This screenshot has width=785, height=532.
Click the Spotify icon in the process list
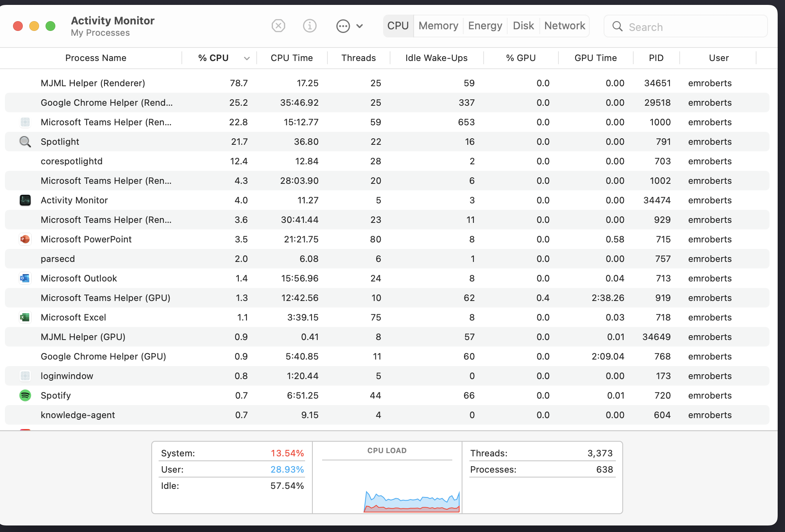click(x=25, y=395)
